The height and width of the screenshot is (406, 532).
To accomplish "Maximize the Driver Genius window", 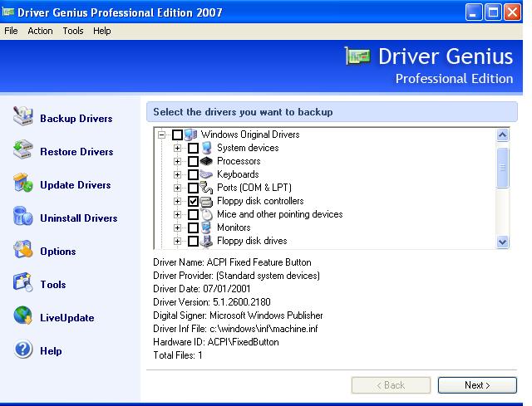I will coord(493,12).
